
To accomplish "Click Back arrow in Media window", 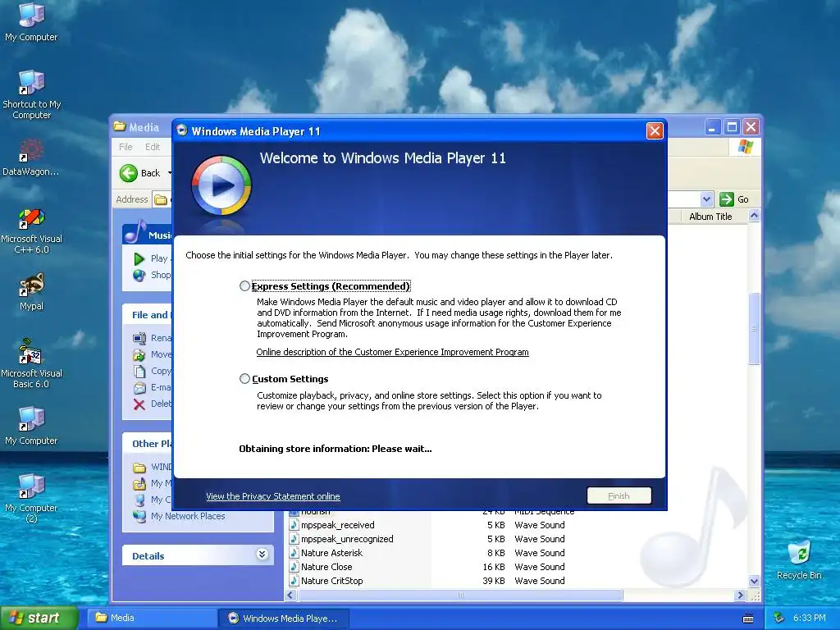I will point(129,173).
